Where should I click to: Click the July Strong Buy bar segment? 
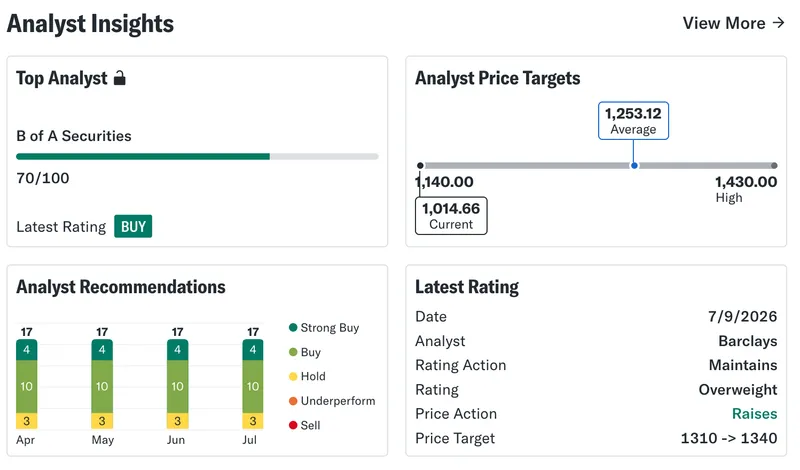click(x=253, y=350)
